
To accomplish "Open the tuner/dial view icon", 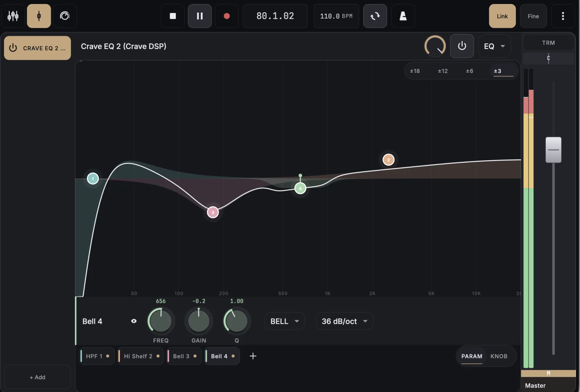I will click(x=65, y=16).
